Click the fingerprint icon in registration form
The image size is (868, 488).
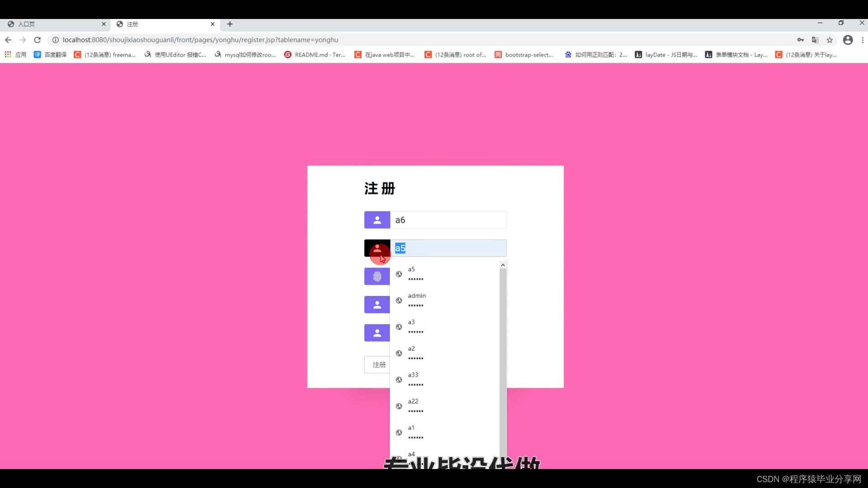(x=377, y=277)
